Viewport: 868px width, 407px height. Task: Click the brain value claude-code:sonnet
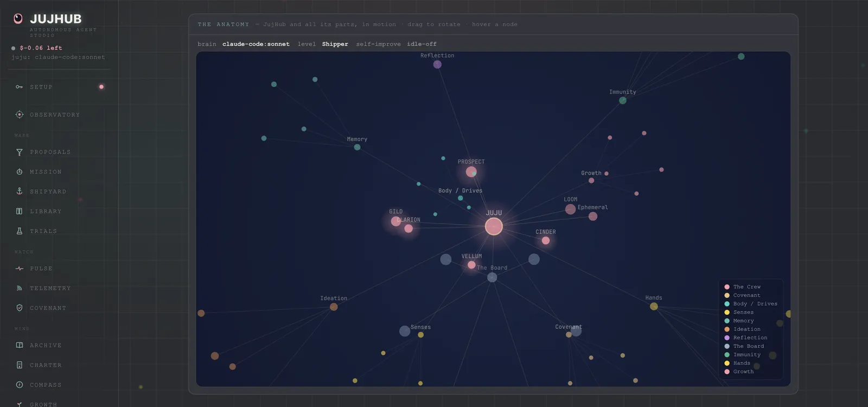click(x=256, y=44)
